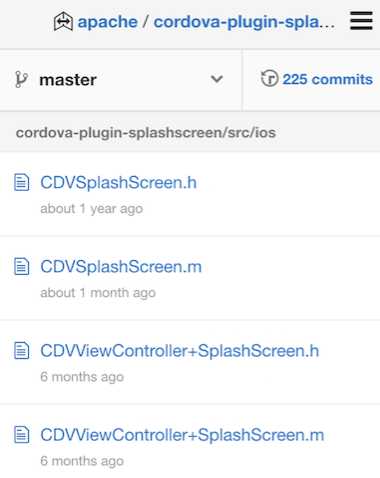Viewport: 380px width, 478px height.
Task: Open the master branch selector
Action: 121,80
